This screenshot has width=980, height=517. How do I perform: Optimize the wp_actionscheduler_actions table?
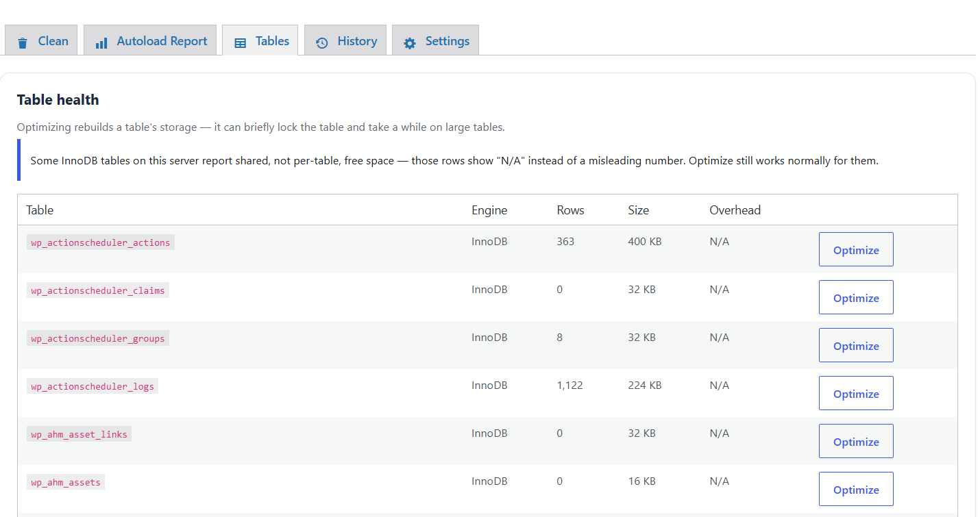click(856, 249)
